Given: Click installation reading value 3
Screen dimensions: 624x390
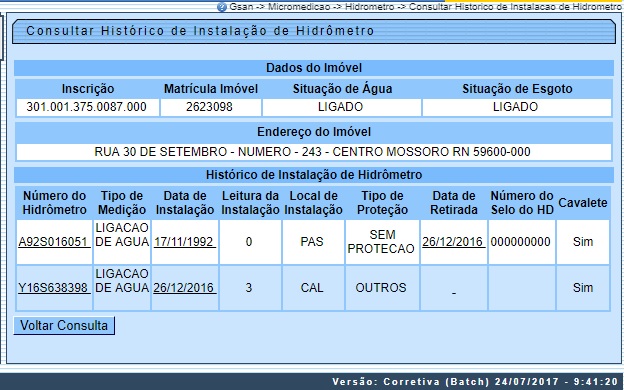Looking at the screenshot, I should pos(249,287).
